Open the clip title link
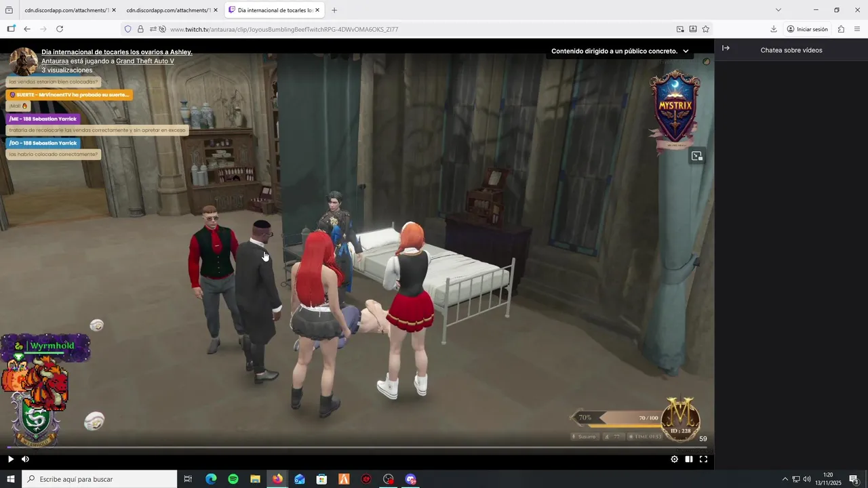 coord(117,52)
